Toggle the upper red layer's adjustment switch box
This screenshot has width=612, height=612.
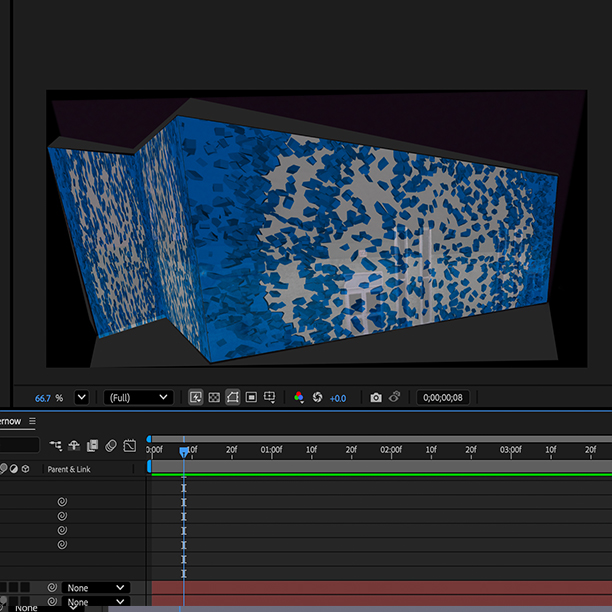(x=14, y=587)
